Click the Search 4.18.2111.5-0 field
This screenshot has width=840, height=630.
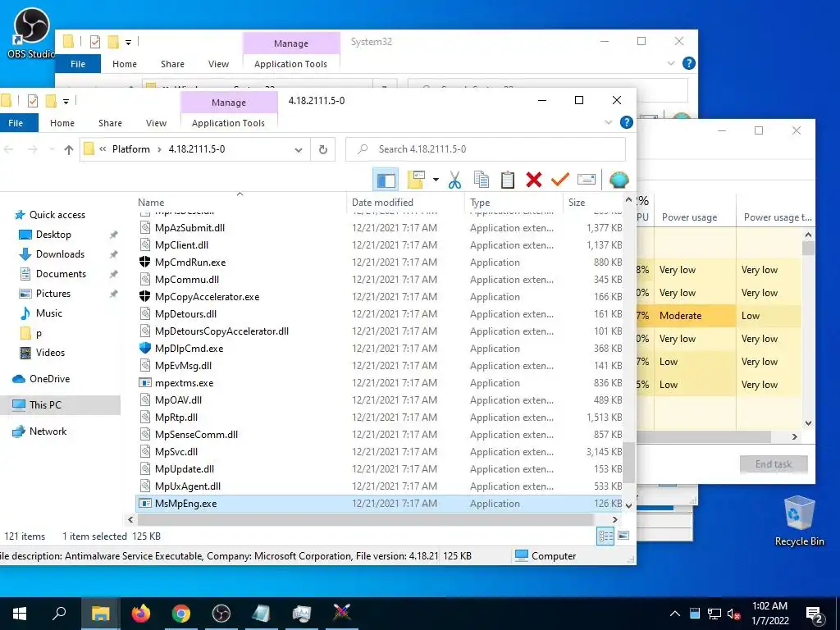[486, 149]
